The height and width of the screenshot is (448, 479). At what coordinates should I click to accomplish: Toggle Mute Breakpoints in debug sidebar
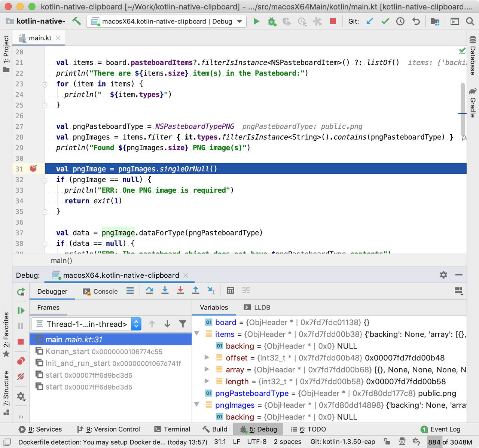click(21, 376)
